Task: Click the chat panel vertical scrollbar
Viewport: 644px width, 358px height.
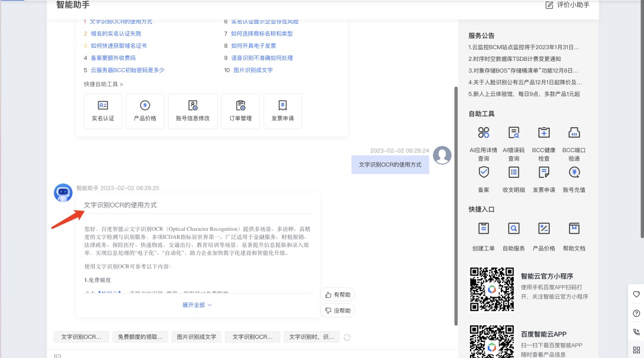Action: point(456,205)
